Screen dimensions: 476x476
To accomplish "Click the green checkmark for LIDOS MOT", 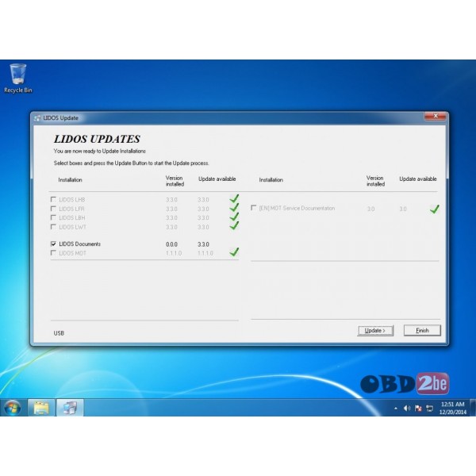I will coord(234,252).
